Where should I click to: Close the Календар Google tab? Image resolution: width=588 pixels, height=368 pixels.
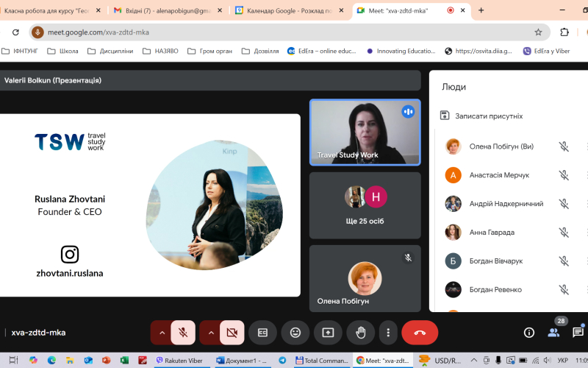click(341, 10)
